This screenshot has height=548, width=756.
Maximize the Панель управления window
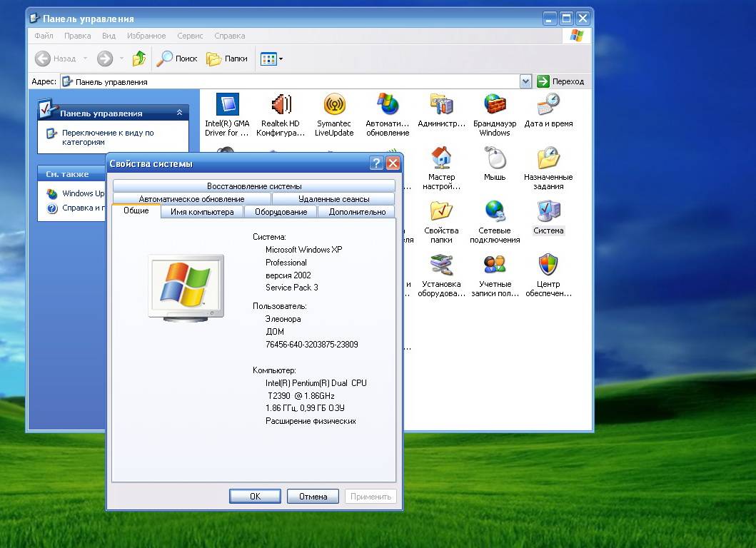(567, 19)
